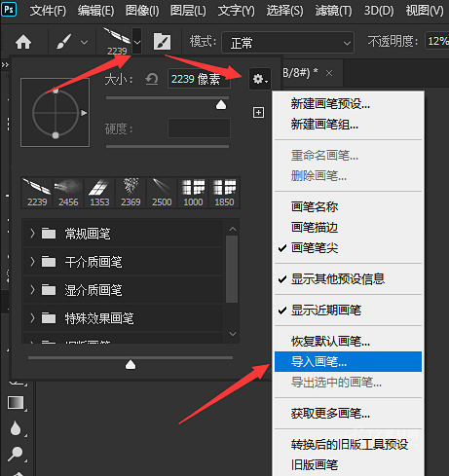Open the brush panel gear menu
Viewport: 449px width, 476px height.
(260, 79)
